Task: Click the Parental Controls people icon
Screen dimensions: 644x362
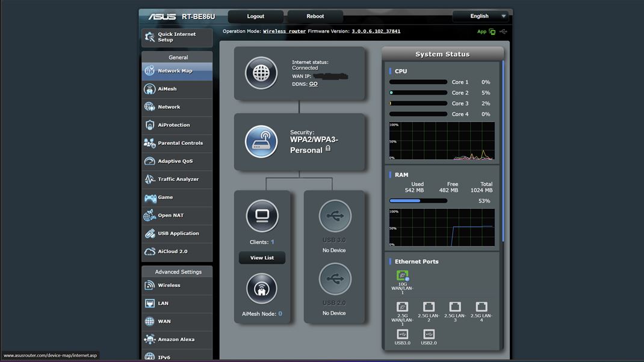Action: [x=149, y=143]
